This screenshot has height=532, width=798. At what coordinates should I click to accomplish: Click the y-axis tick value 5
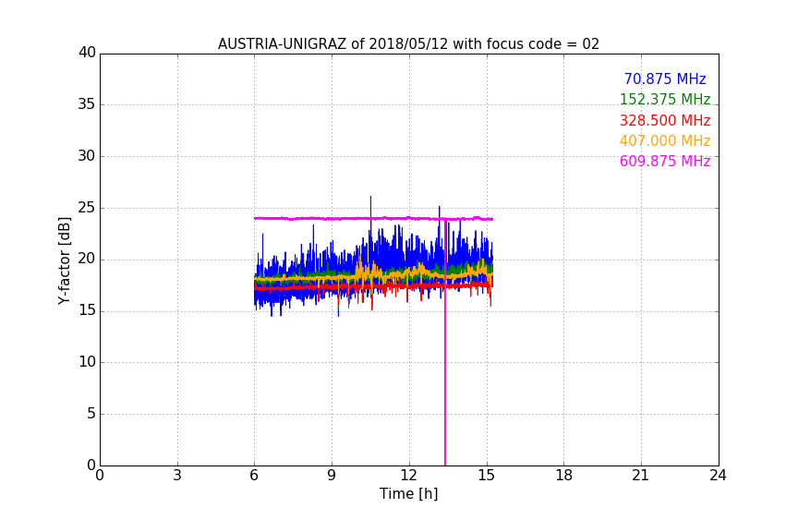(91, 414)
